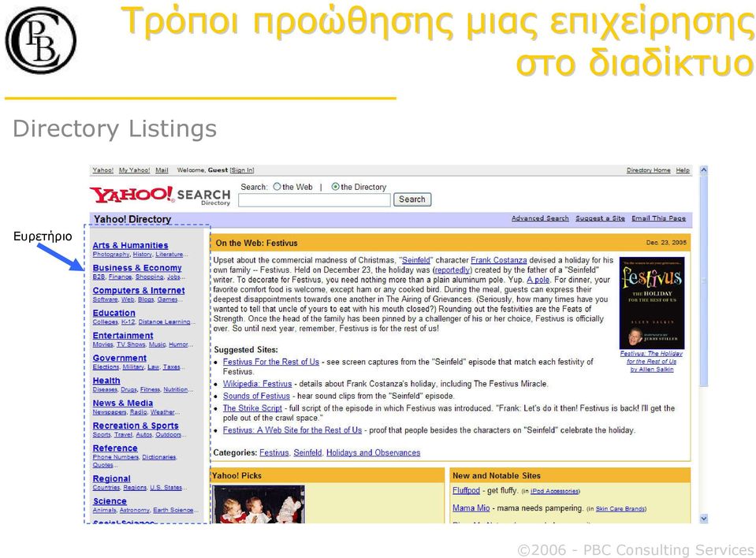Click scrollbar up arrow
756x558 pixels.
703,170
